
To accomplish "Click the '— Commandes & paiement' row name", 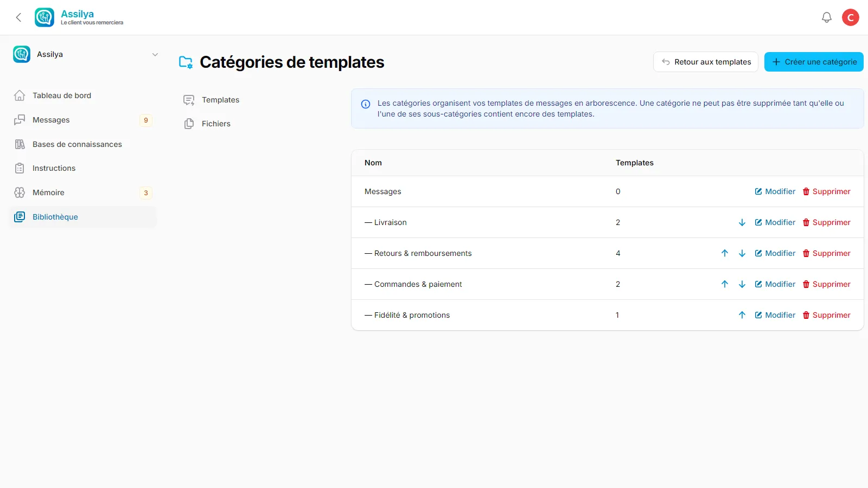I will click(413, 284).
